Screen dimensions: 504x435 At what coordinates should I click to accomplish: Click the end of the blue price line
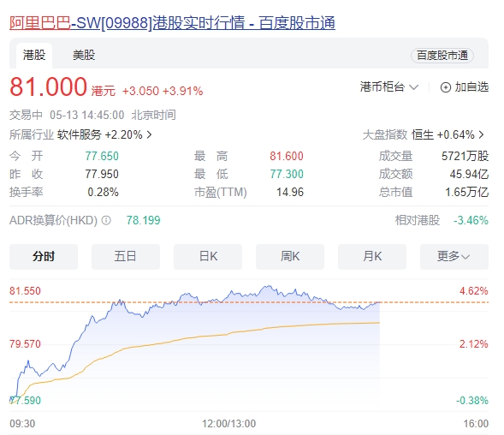click(379, 302)
